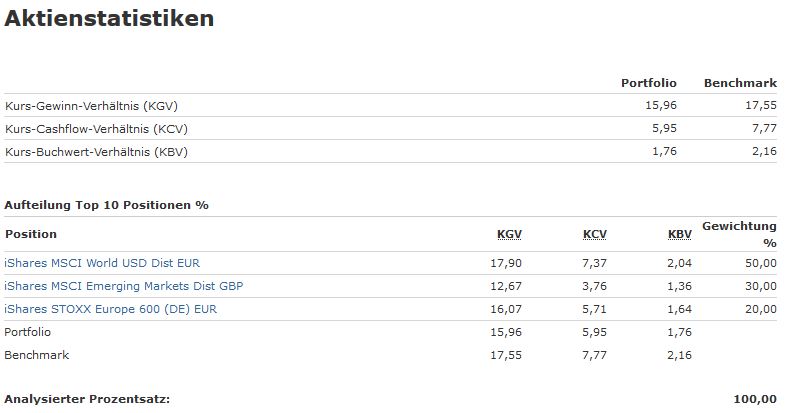Click the Benchmark header in the top table
This screenshot has width=799, height=413.
tap(740, 83)
